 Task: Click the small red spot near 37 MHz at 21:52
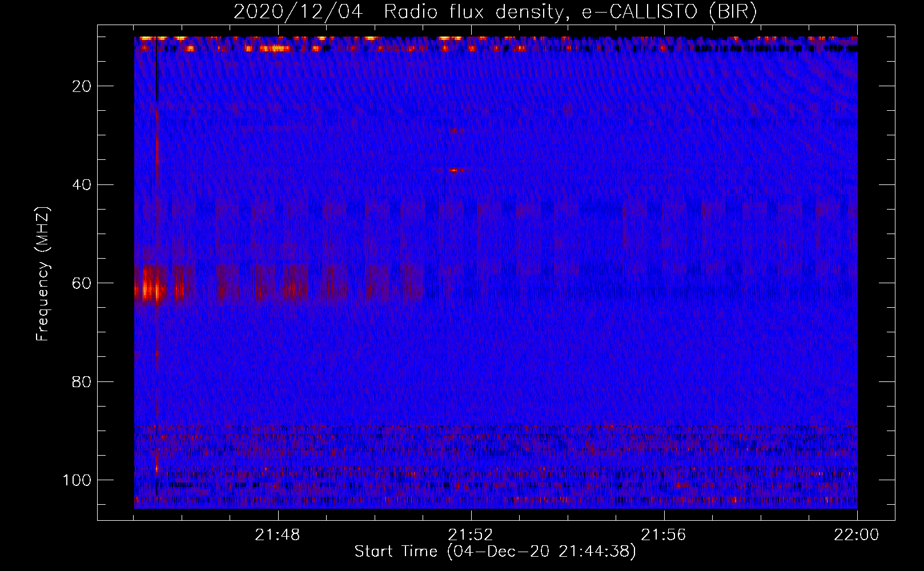pos(455,170)
